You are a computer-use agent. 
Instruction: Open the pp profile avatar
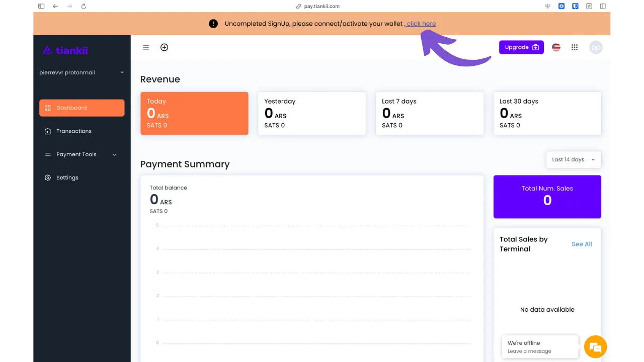[x=596, y=47]
